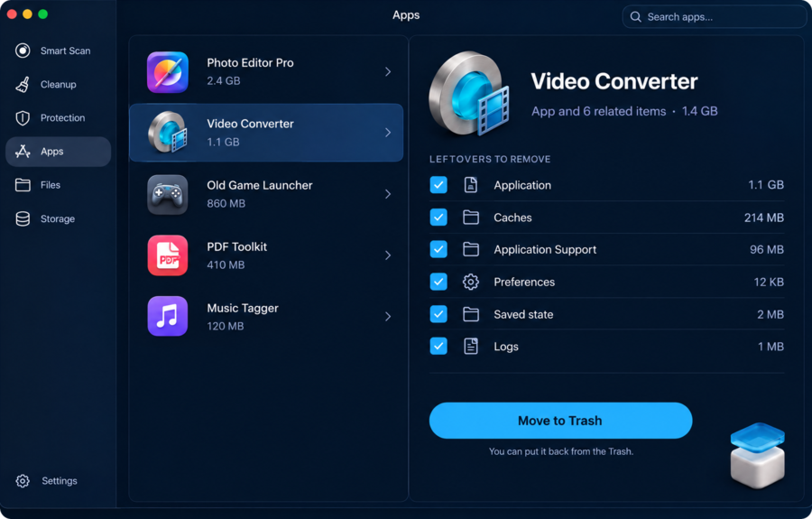
Task: Uncheck the Caches checkbox
Action: [438, 217]
